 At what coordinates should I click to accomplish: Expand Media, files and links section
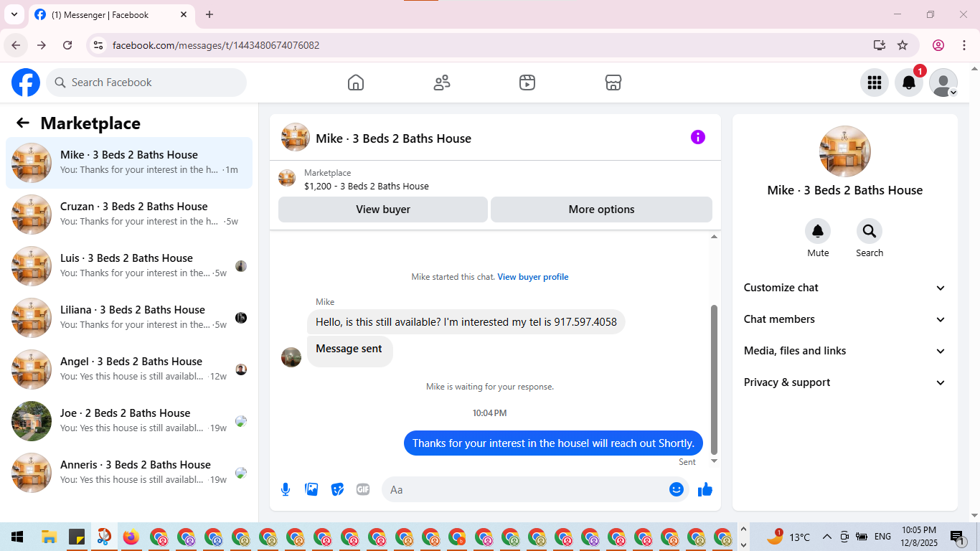click(845, 351)
